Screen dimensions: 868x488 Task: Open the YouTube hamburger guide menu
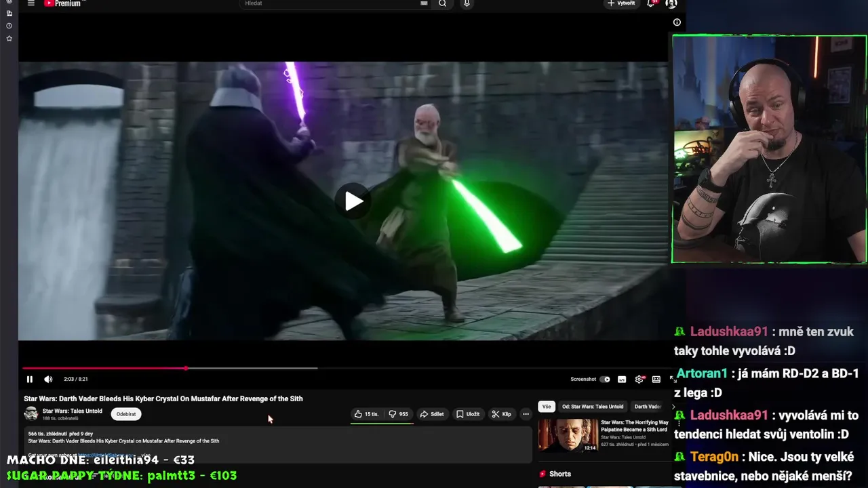pyautogui.click(x=31, y=3)
